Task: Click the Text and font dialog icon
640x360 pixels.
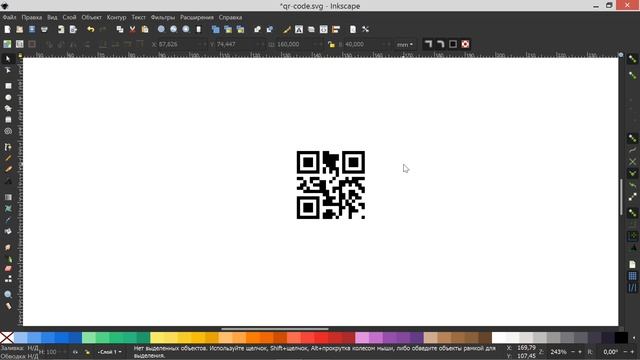Action: [299, 29]
